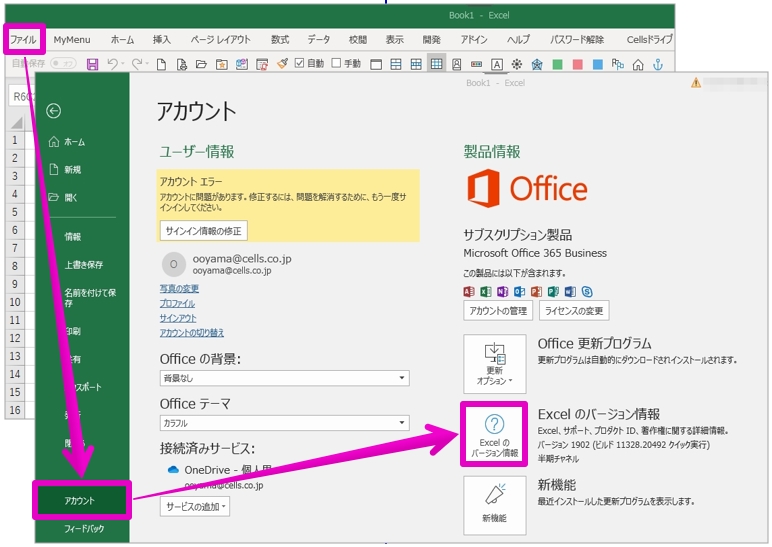This screenshot has width=772, height=547.
Task: Click the アカウントの管理 button
Action: point(498,311)
